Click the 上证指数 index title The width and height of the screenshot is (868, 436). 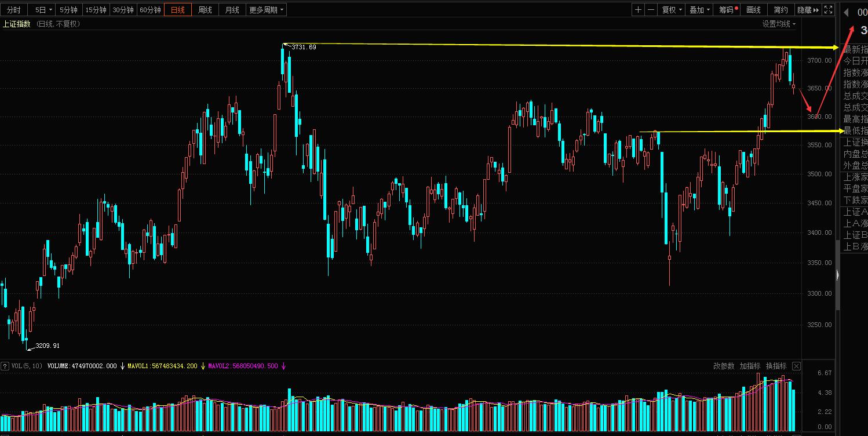point(16,24)
